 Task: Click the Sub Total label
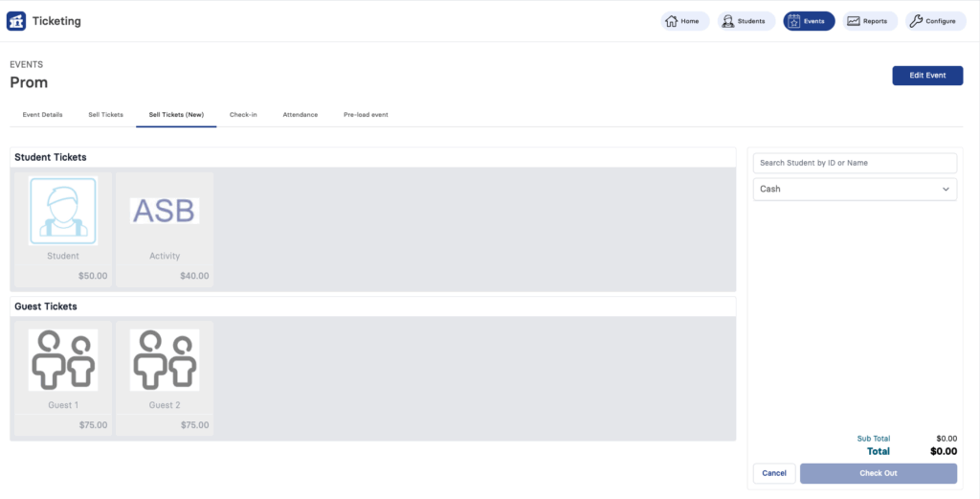(x=873, y=439)
